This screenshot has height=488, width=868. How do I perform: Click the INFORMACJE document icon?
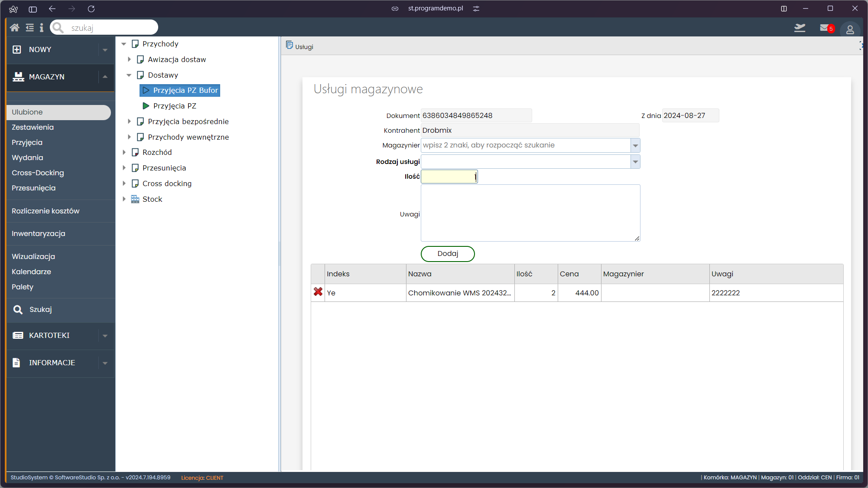pyautogui.click(x=16, y=363)
